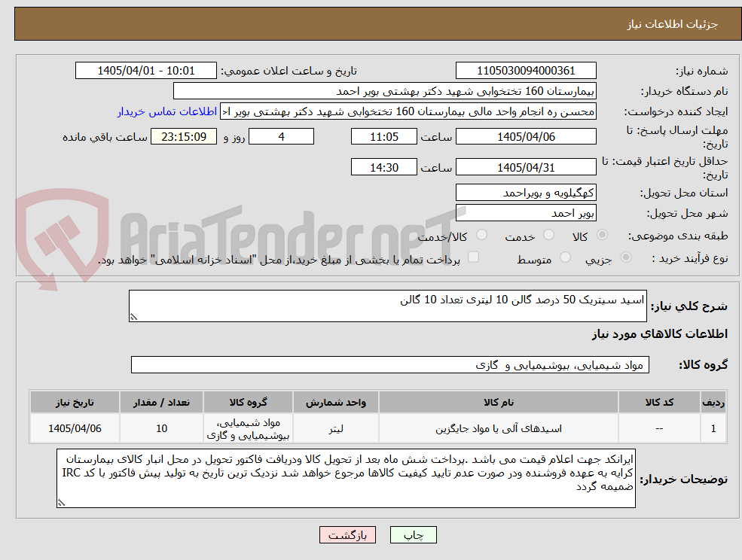This screenshot has width=742, height=560.
Task: Click the delivery province field کهگیلویه و بویراحمد
Action: tap(526, 193)
